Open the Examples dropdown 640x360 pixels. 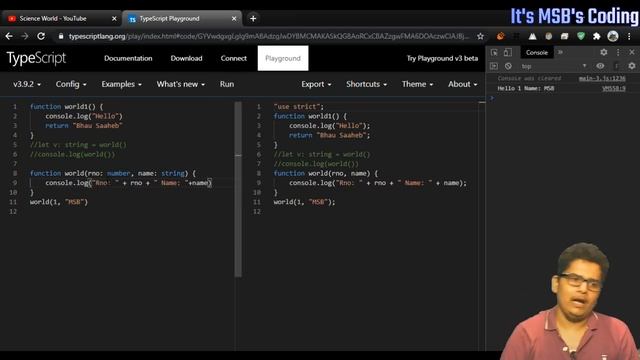tap(122, 84)
